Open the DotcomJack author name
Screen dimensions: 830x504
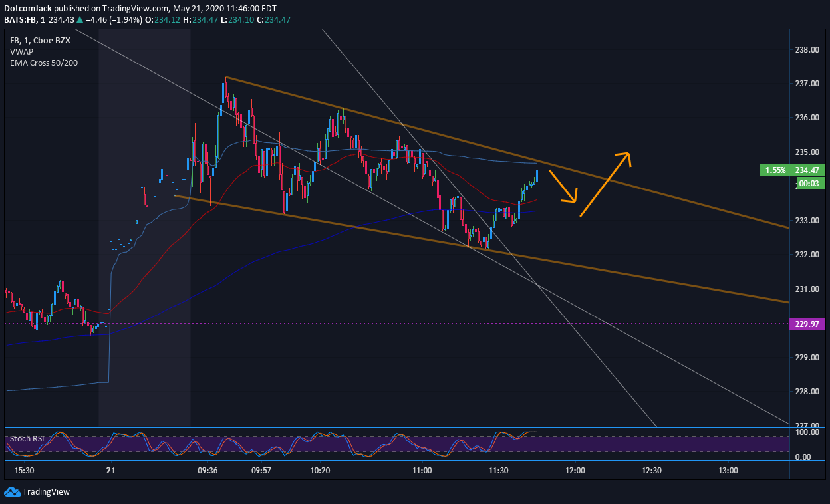(x=27, y=9)
